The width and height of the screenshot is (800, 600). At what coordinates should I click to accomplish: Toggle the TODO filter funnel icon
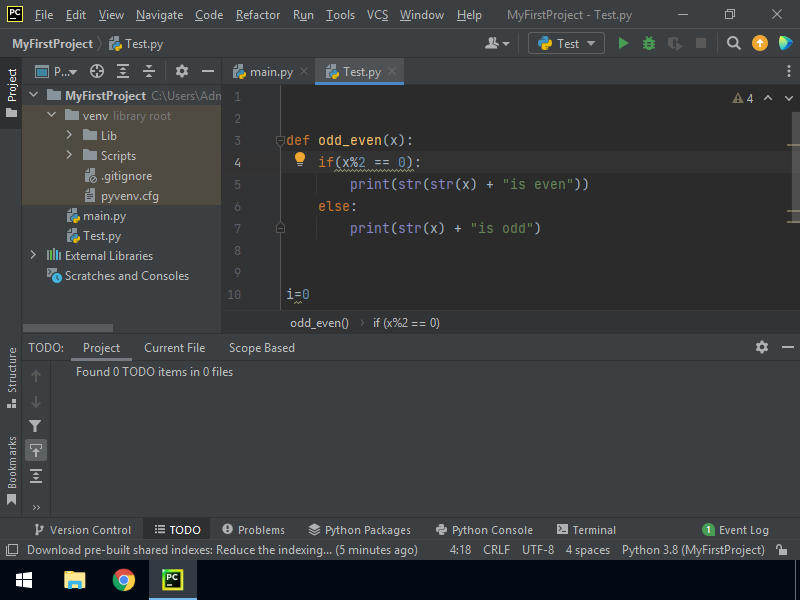(x=36, y=426)
